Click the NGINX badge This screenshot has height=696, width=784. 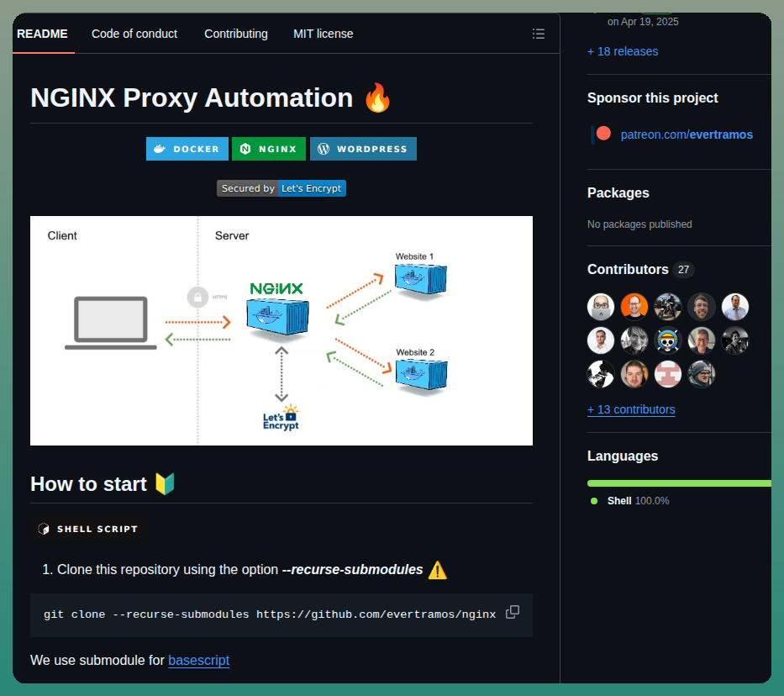pyautogui.click(x=269, y=149)
